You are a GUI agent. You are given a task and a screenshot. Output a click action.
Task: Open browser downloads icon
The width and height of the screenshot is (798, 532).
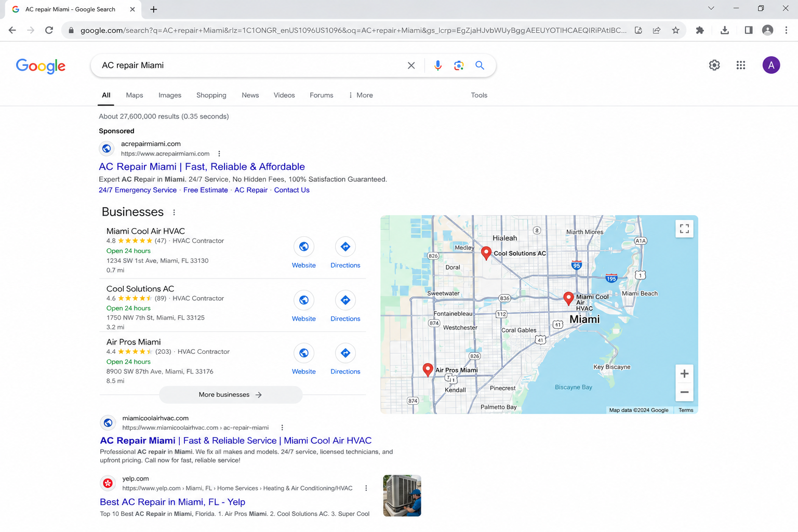click(x=725, y=30)
